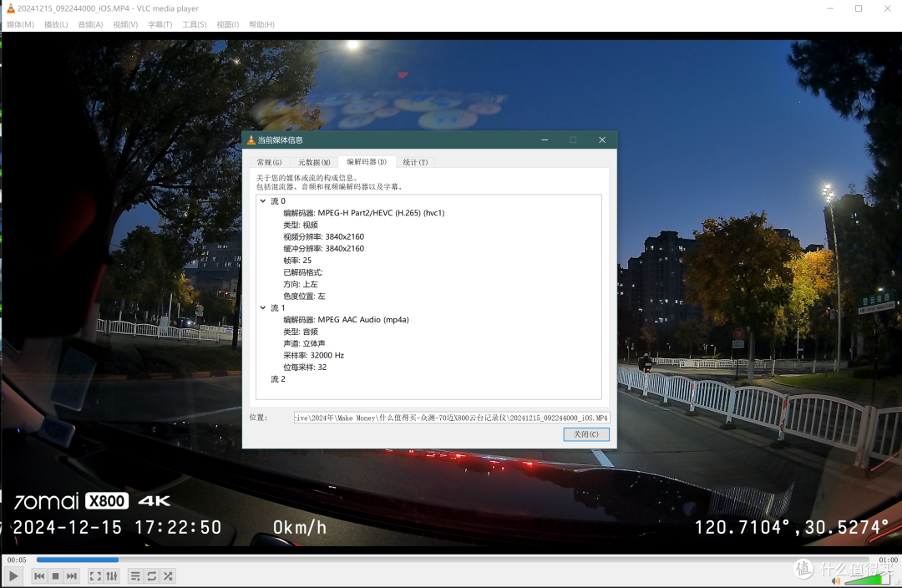Select the 采样率: 32000 Hz row
The width and height of the screenshot is (902, 588).
pos(313,356)
